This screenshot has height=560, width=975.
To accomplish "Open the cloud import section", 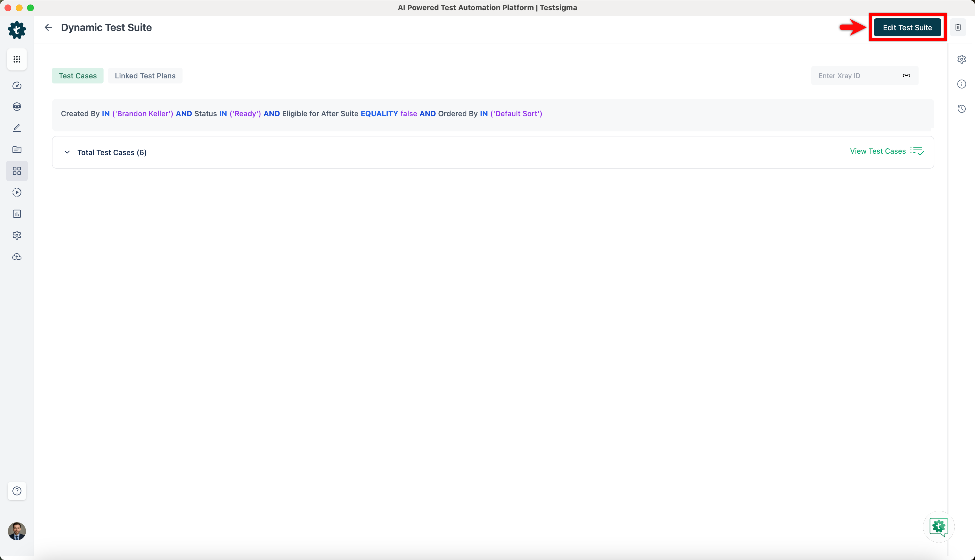I will click(17, 257).
